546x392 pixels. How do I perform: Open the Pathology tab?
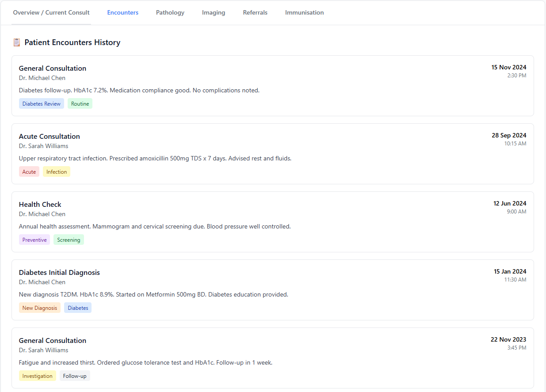(170, 12)
